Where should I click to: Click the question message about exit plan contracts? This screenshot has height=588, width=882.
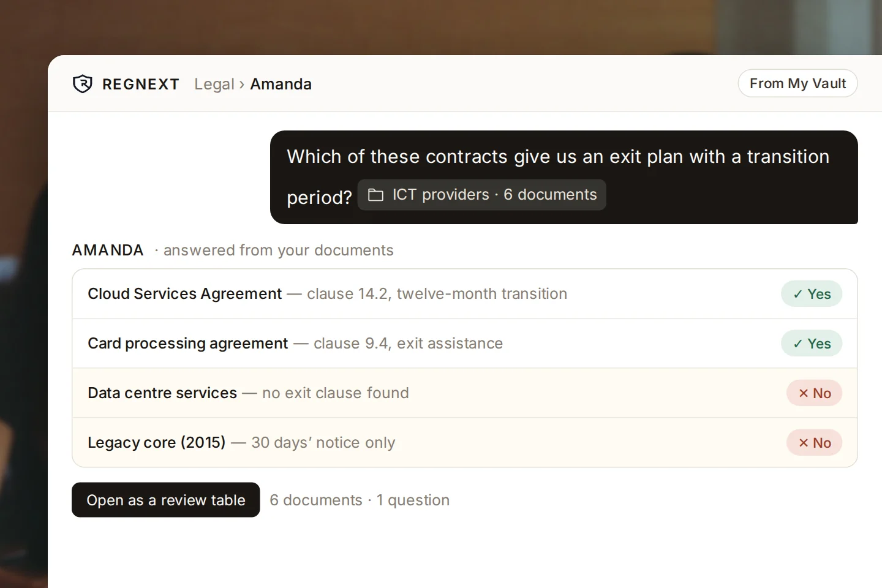[563, 177]
